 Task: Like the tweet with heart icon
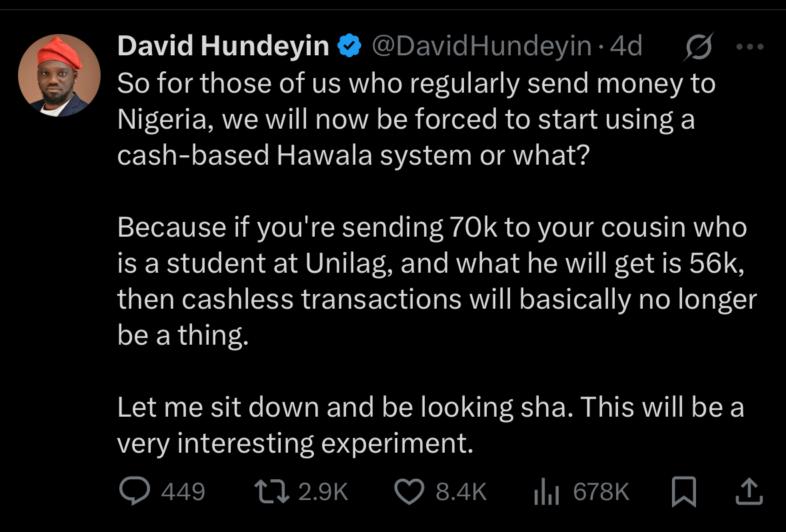[409, 491]
